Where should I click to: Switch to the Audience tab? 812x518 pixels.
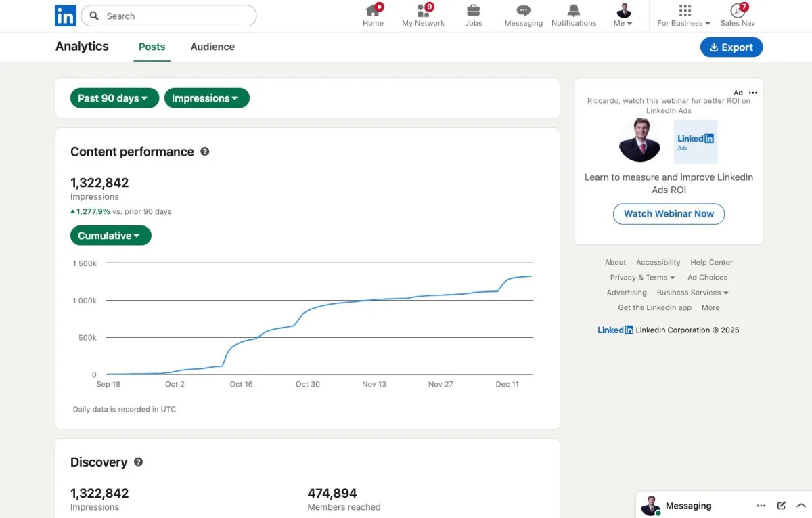(212, 47)
